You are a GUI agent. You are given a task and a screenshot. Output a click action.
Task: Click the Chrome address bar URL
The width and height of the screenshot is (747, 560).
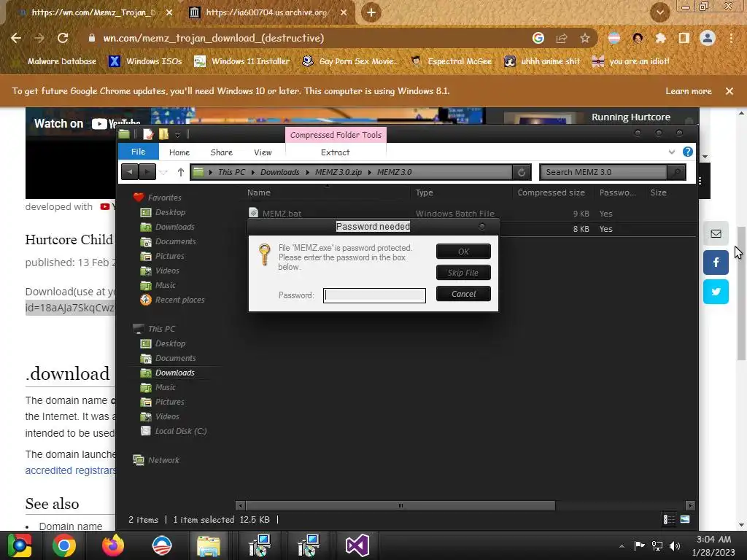tap(214, 38)
